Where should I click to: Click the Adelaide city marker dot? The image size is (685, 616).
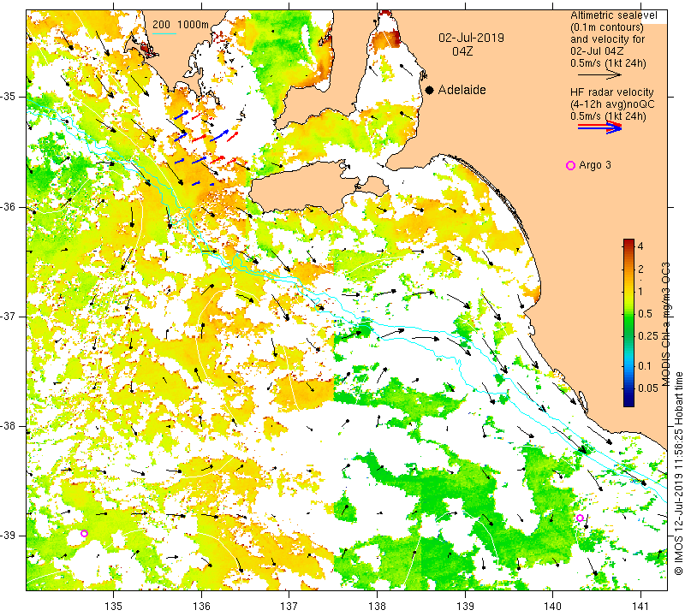click(430, 90)
